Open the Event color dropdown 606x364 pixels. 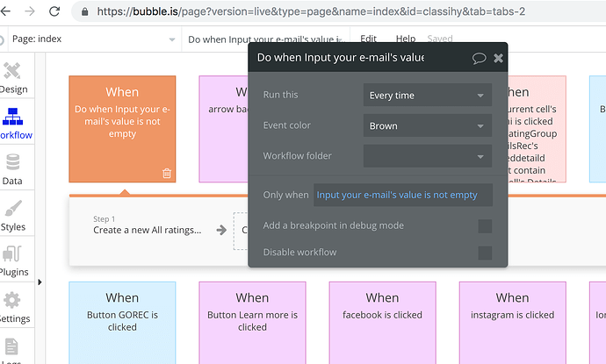click(428, 125)
